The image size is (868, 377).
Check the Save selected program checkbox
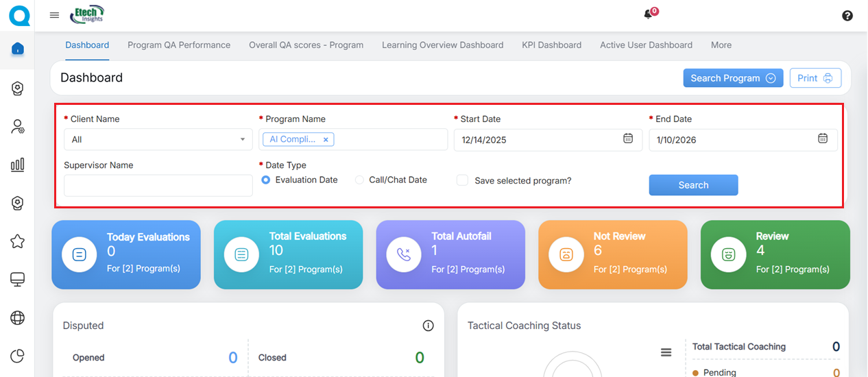click(463, 180)
